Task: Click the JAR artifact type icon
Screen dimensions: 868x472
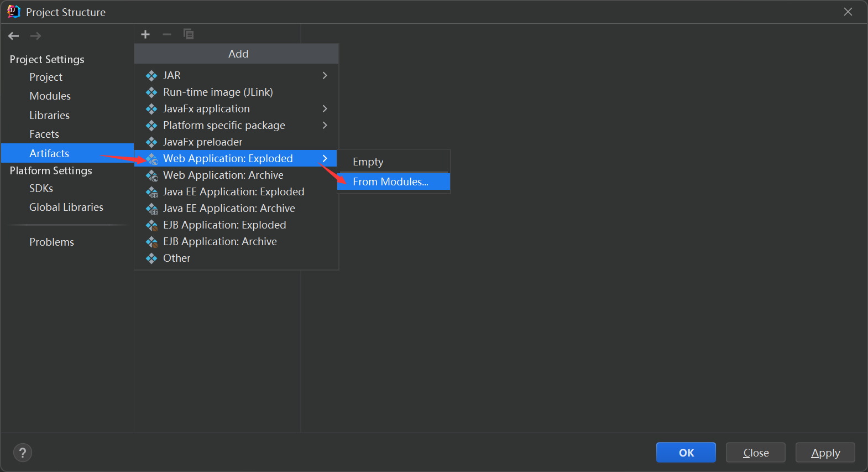Action: [x=151, y=76]
